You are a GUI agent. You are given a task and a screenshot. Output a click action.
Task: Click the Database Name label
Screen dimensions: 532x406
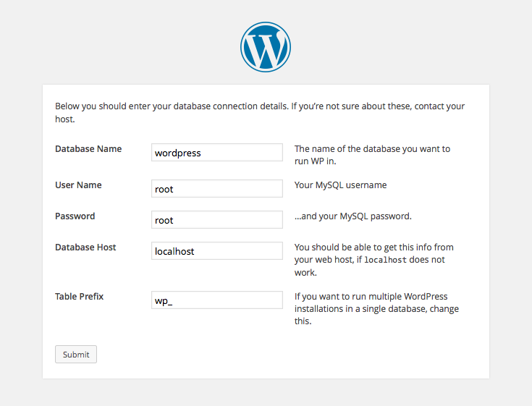88,149
